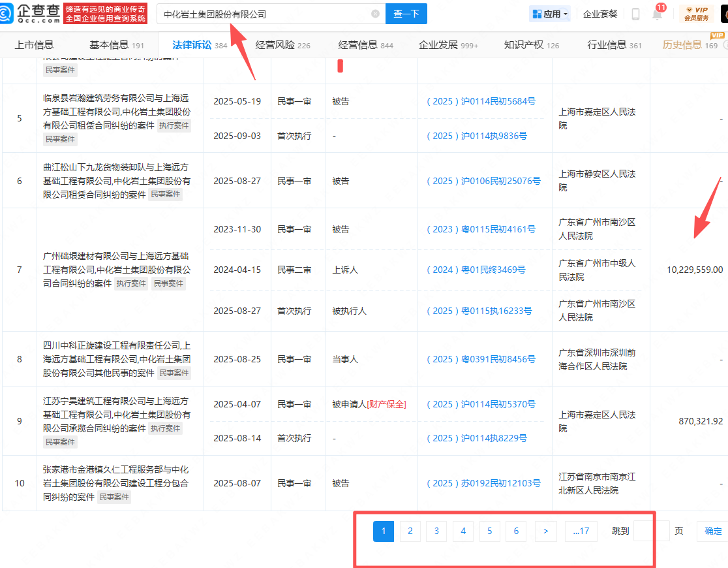Viewport: 728px width, 568px height.
Task: Click the 财产保全 red tag
Action: (x=386, y=404)
